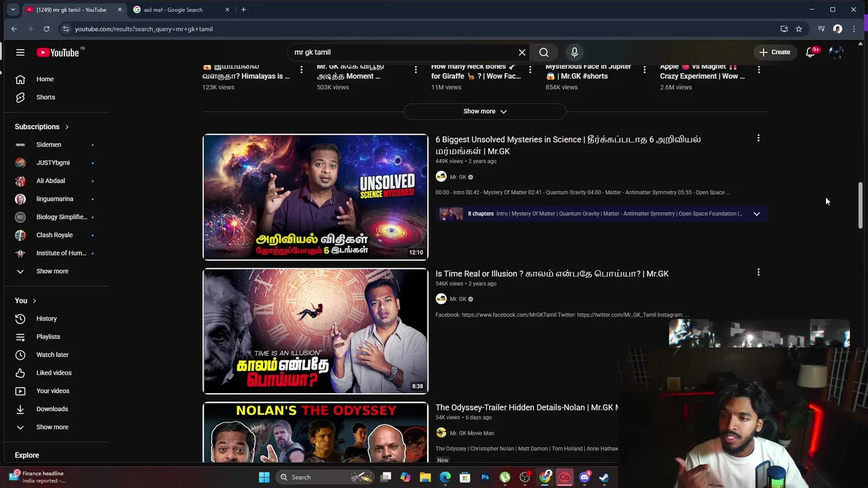Open Chrome tab search dropdown
Screen dimensions: 868x488
click(x=13, y=9)
